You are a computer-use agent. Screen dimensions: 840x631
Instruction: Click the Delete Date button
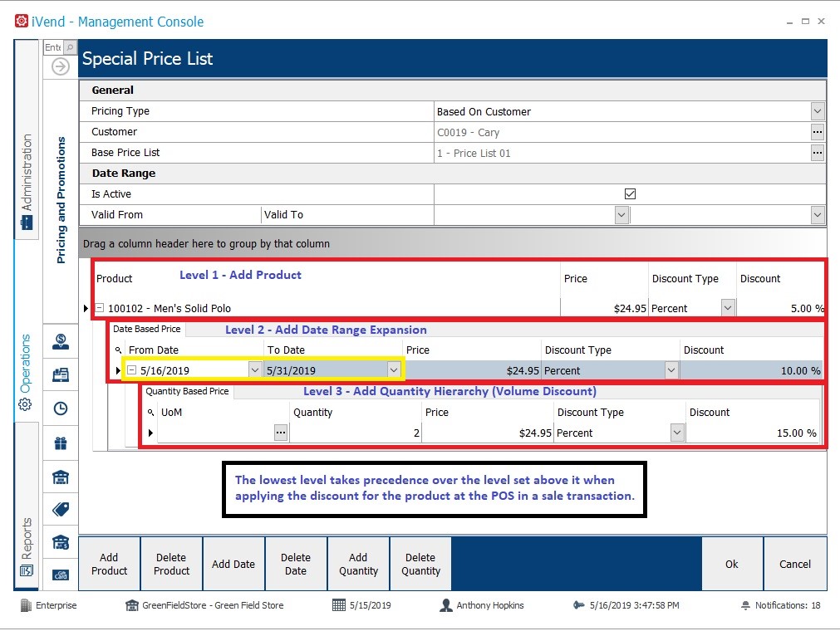point(296,564)
